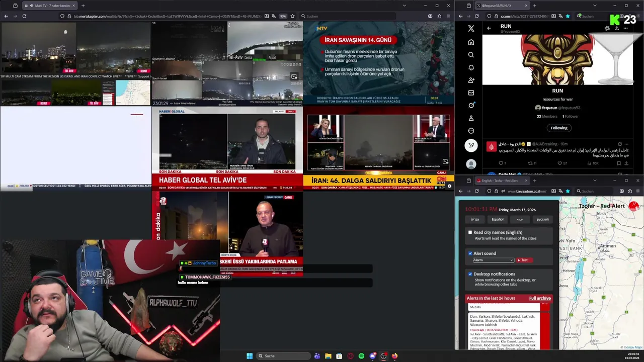Open post more options on Al Jazeera post

627,144
